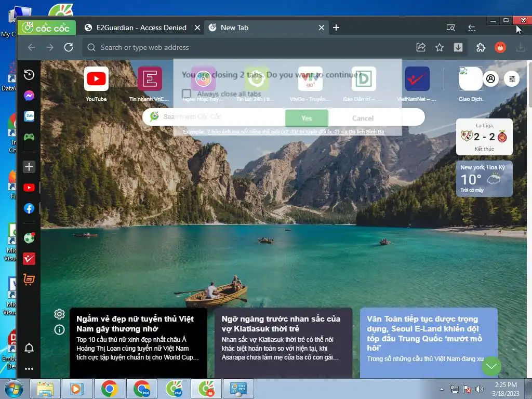Screen dimensions: 532x399
Task: Open the volume speaker tray icon
Action: point(480,389)
